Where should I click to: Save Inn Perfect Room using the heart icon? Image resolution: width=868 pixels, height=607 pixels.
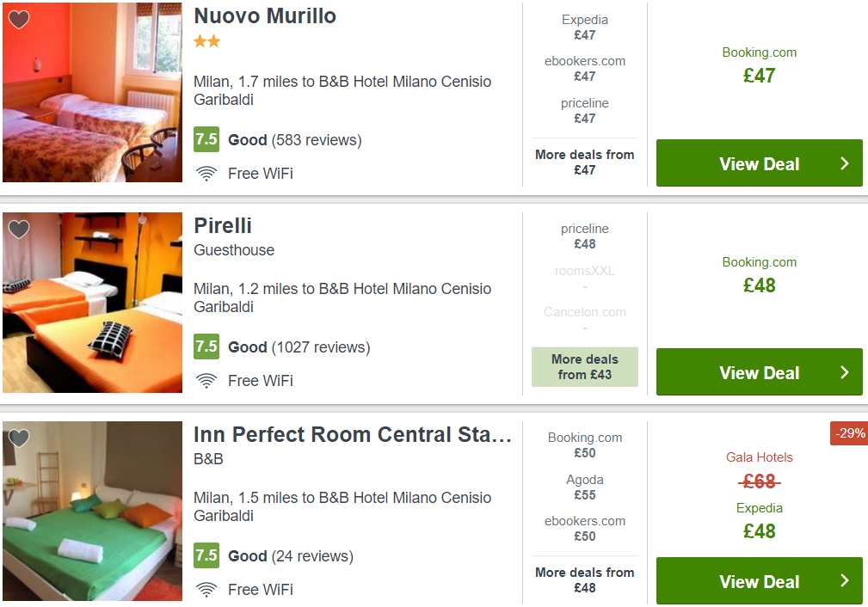(x=19, y=438)
